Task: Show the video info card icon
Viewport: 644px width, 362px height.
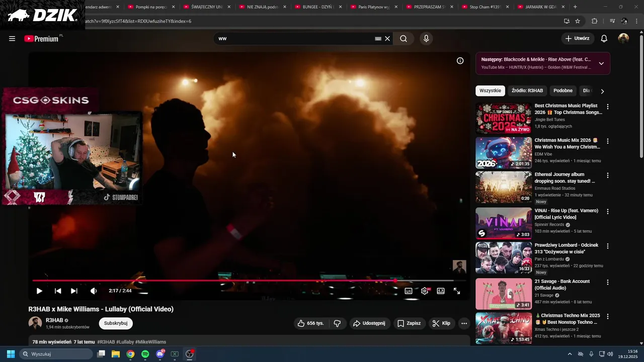Action: coord(460,61)
